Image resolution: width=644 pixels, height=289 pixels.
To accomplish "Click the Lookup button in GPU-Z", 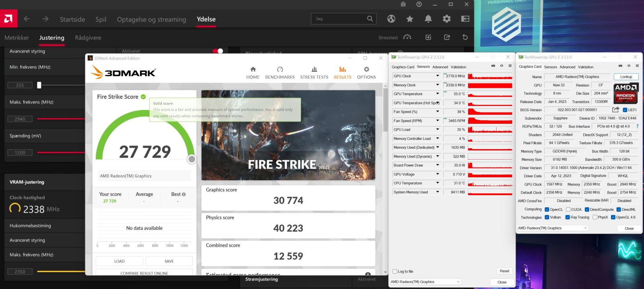I will 626,77.
